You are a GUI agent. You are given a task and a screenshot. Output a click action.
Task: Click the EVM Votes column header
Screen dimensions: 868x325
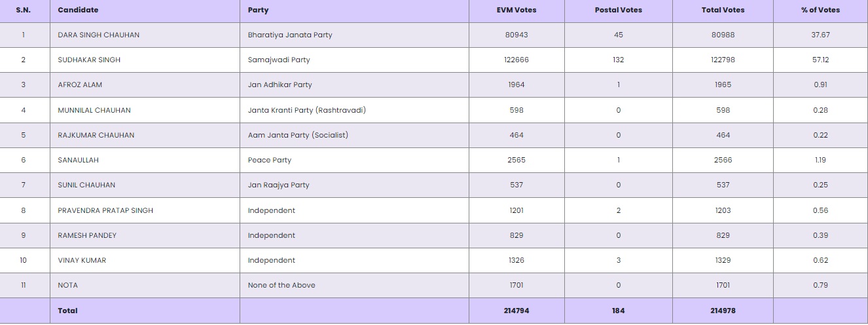click(516, 10)
